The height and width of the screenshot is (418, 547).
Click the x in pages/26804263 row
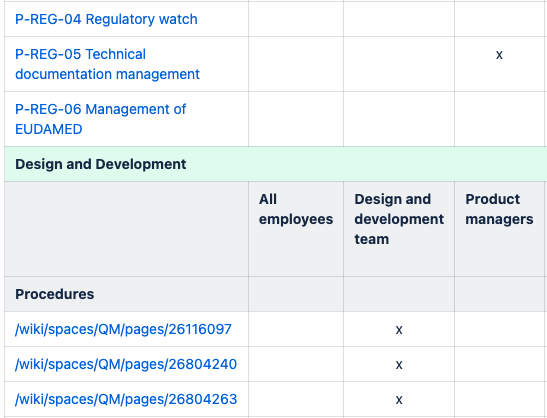(x=399, y=400)
